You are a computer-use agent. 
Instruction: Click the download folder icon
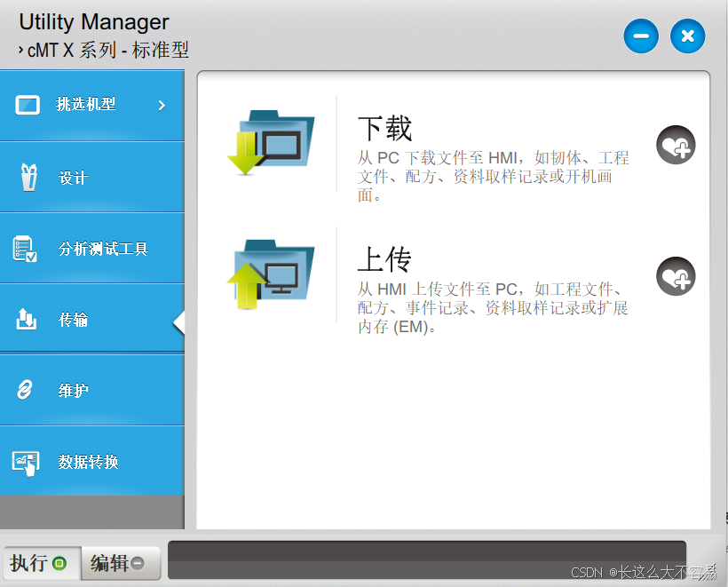click(271, 143)
